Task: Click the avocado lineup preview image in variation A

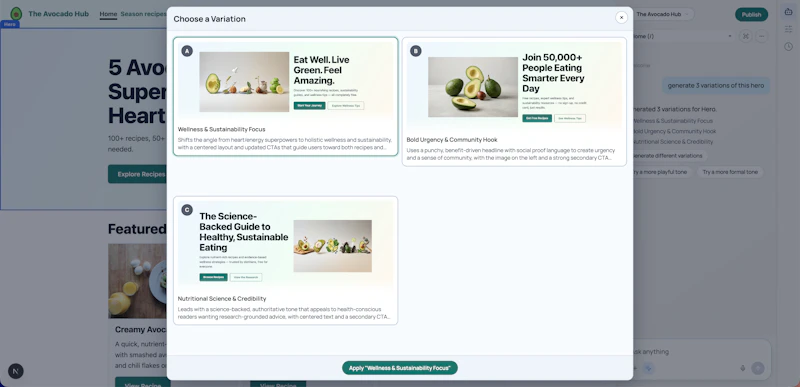Action: click(x=244, y=82)
